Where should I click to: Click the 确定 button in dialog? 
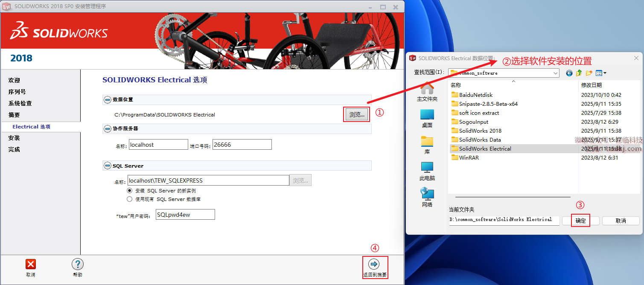[x=581, y=221]
